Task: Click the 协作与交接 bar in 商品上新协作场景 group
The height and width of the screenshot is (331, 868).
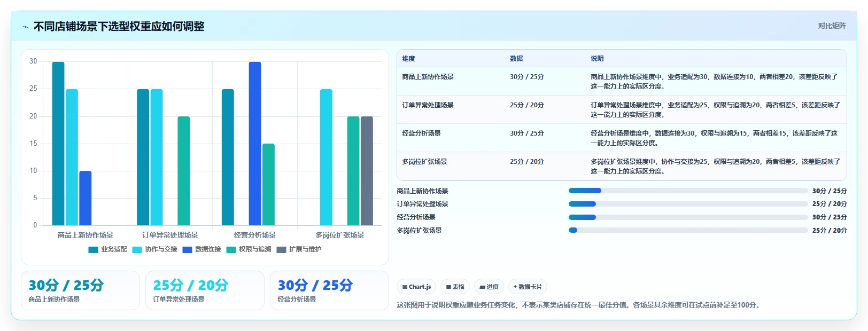Action: click(72, 157)
